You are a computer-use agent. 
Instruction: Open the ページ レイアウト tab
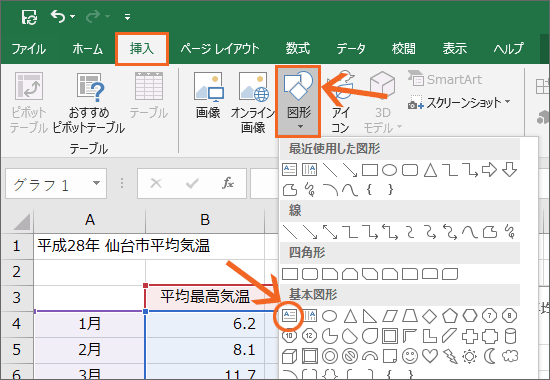tap(220, 49)
